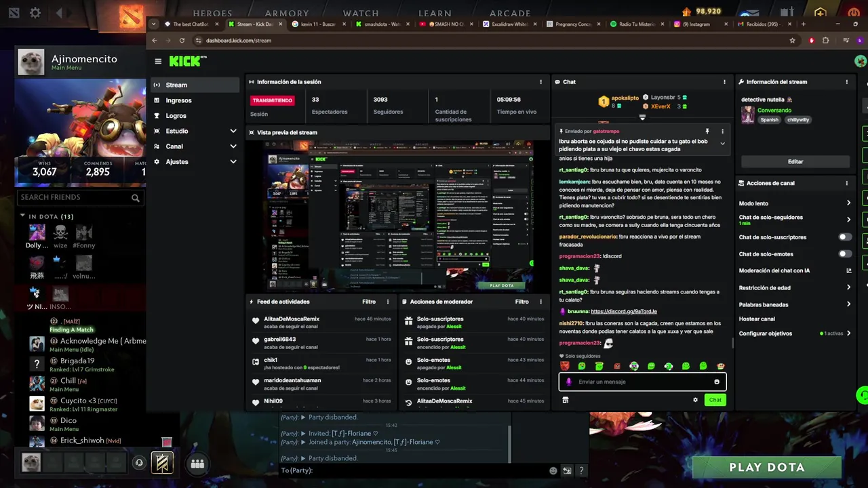Open Información del stream options menu
Image resolution: width=868 pixels, height=488 pixels.
click(x=846, y=81)
